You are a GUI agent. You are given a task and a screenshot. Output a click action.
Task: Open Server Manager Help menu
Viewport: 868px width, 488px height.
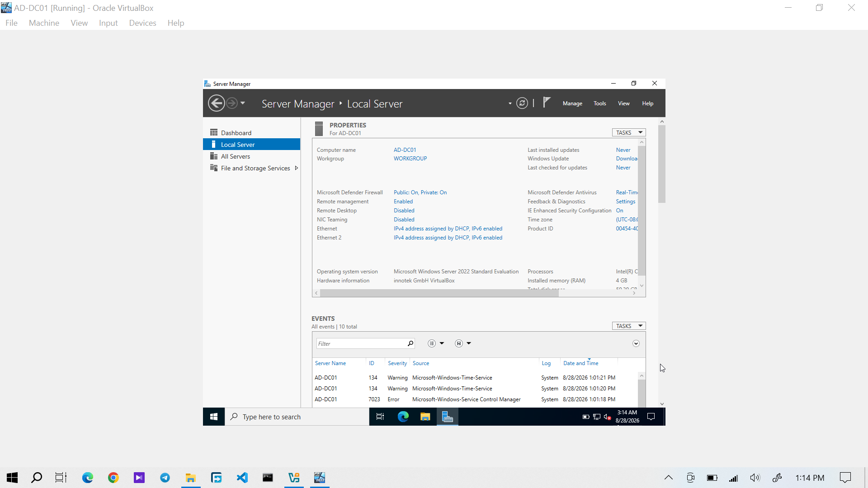[x=648, y=103]
